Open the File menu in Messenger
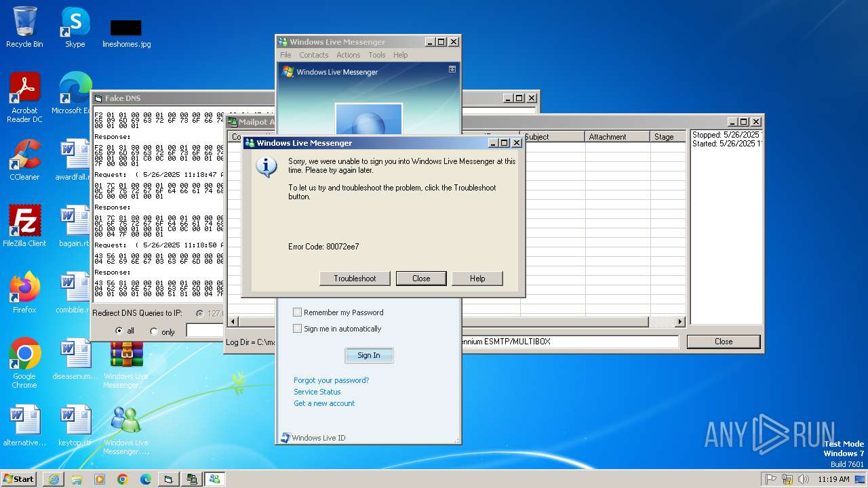 (285, 55)
